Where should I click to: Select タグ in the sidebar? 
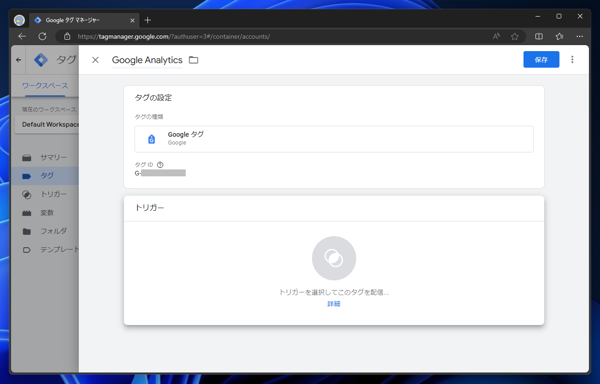click(45, 176)
